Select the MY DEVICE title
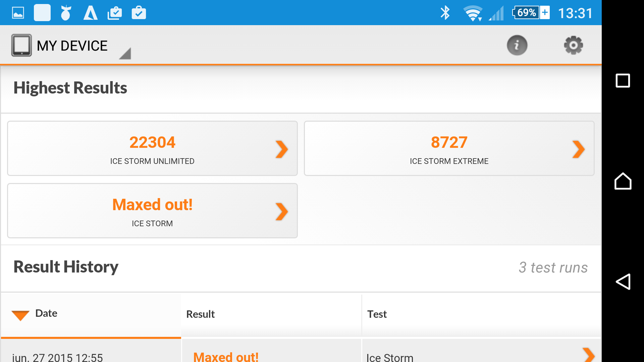644x362 pixels. 72,46
